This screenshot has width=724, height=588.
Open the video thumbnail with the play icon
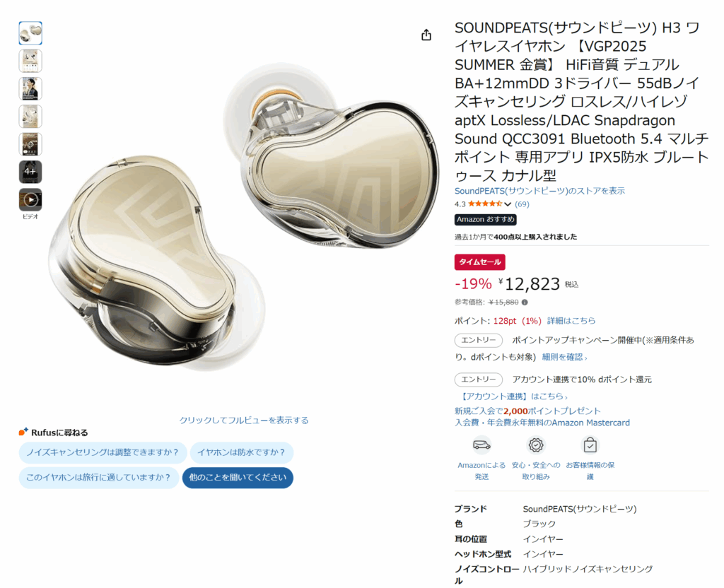[30, 199]
